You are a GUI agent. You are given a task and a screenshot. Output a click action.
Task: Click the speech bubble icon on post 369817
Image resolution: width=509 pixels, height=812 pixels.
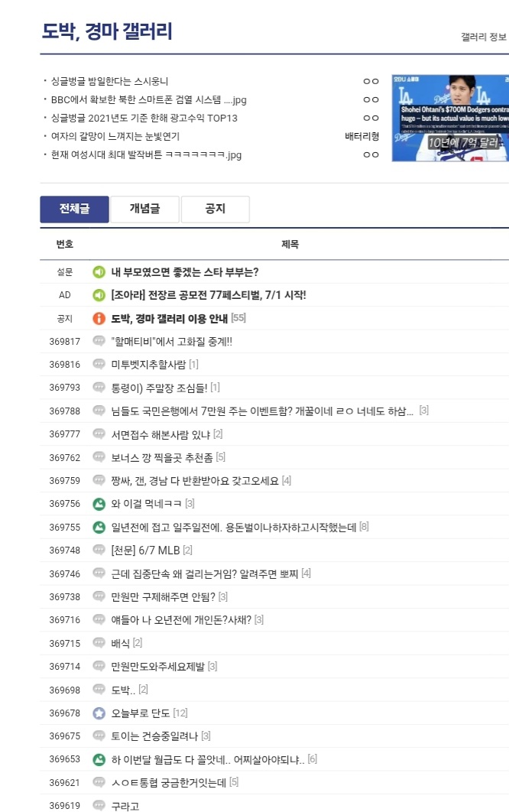pyautogui.click(x=99, y=341)
